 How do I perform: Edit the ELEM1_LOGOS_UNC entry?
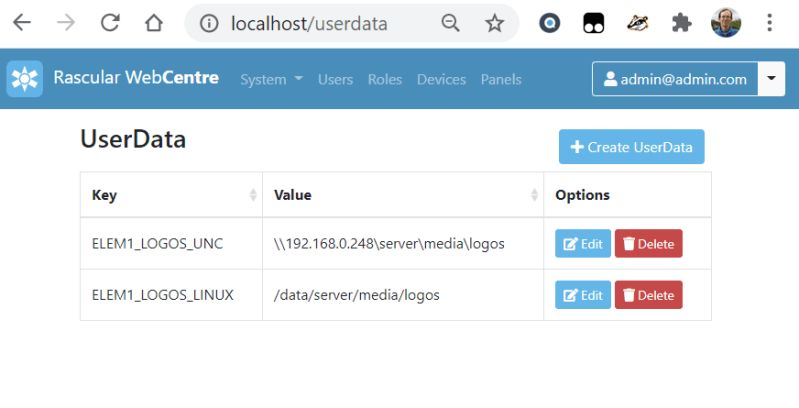tap(583, 243)
